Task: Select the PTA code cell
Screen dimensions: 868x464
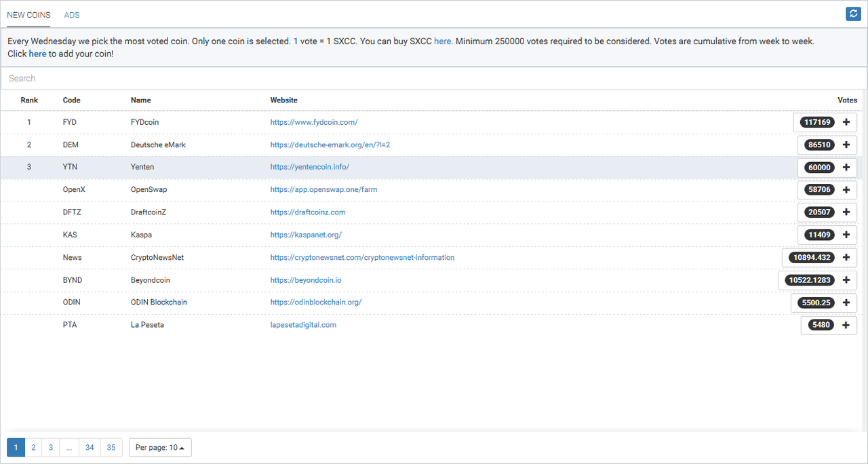Action: pyautogui.click(x=70, y=325)
